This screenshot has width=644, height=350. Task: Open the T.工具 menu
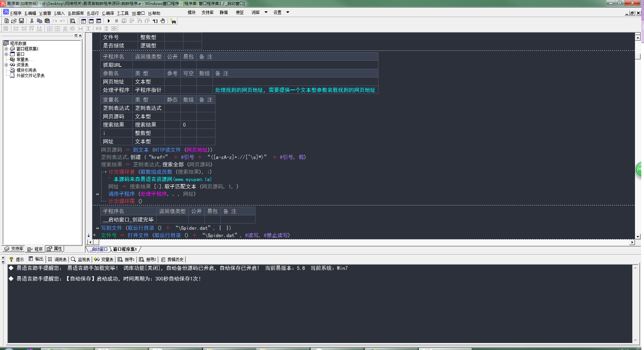click(x=123, y=13)
